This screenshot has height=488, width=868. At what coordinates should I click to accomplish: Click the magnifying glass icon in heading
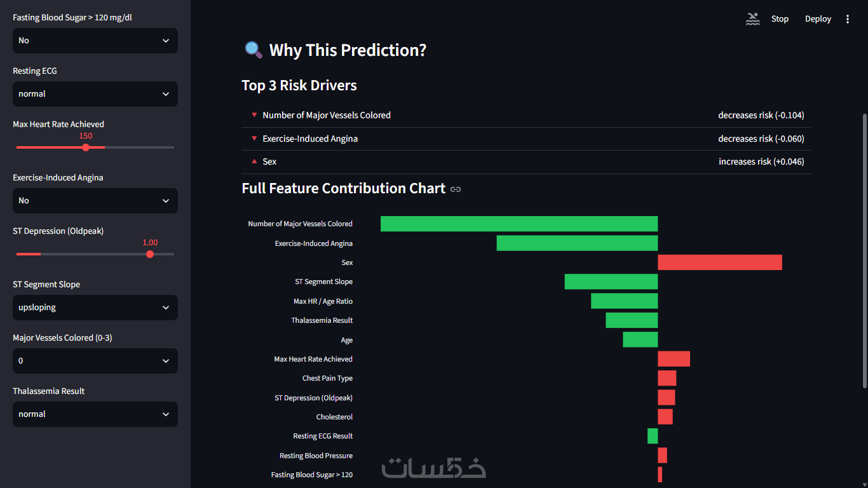254,50
